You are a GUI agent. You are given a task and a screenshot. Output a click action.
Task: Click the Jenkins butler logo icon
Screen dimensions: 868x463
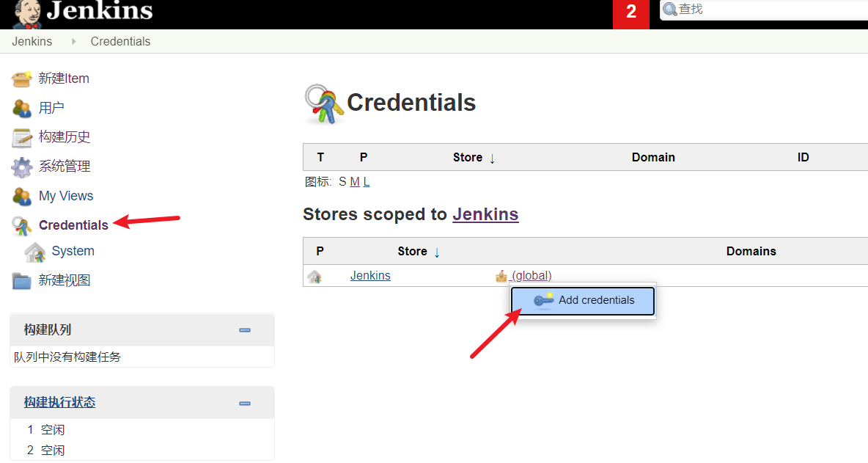click(x=27, y=14)
